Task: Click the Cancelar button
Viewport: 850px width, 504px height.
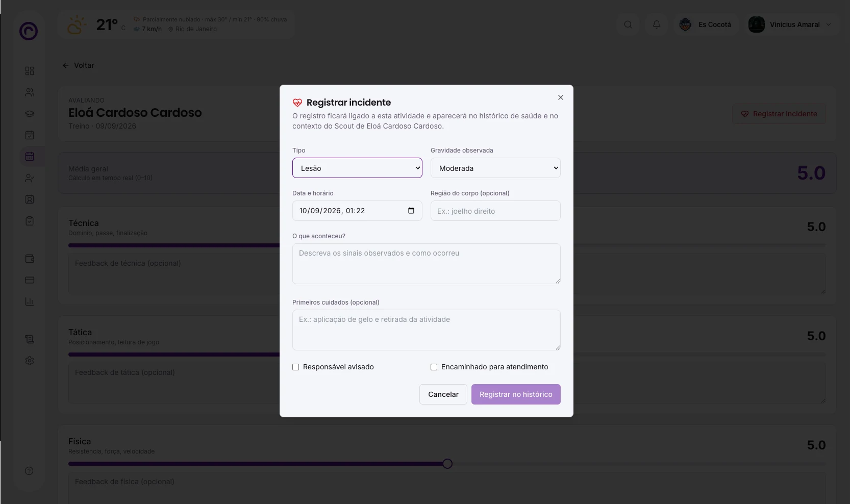Action: (443, 394)
